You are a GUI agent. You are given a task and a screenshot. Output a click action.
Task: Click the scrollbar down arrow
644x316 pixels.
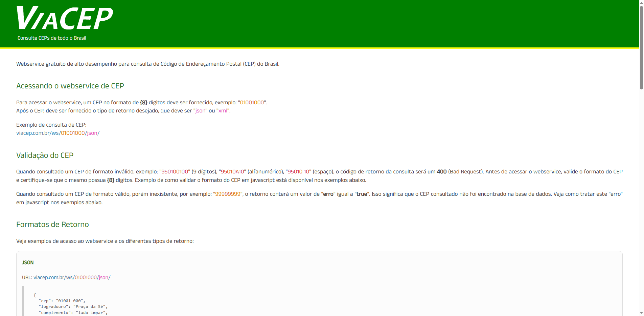(641, 313)
